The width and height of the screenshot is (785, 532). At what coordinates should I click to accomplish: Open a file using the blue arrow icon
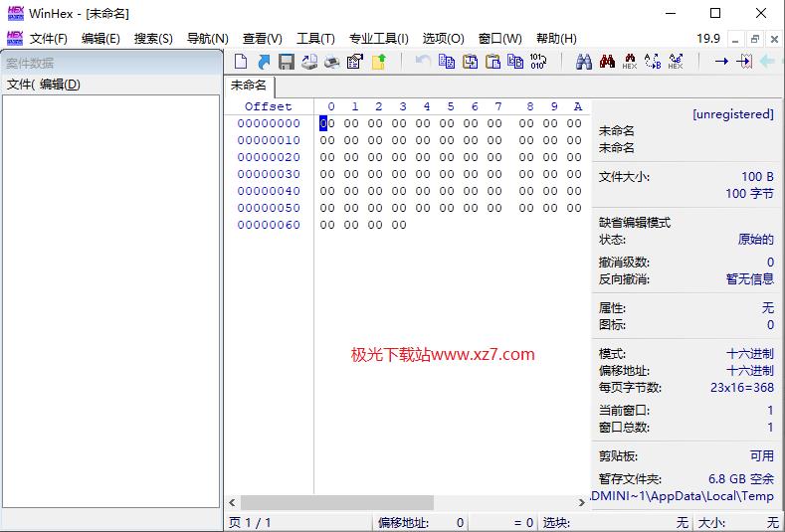pos(264,62)
